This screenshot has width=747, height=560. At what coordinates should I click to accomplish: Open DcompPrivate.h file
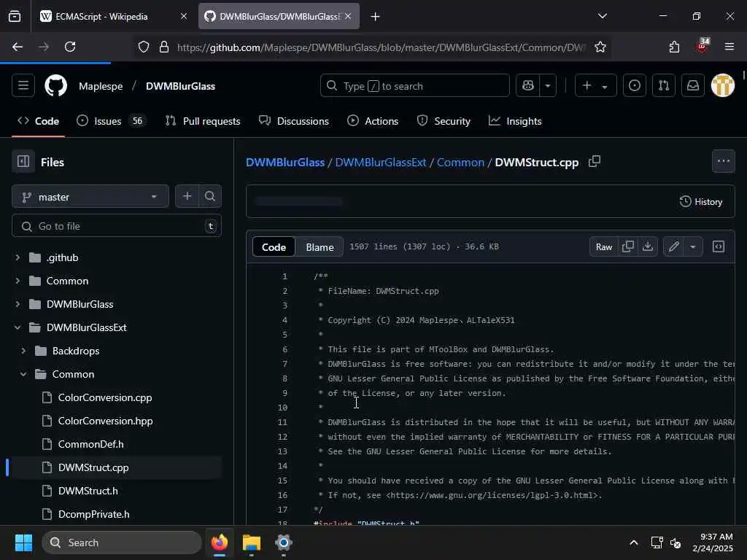click(x=93, y=514)
